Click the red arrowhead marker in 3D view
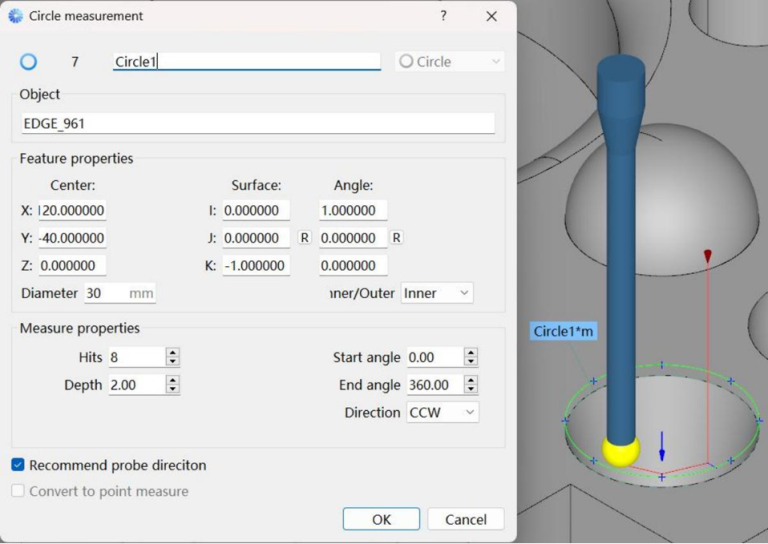 click(708, 256)
